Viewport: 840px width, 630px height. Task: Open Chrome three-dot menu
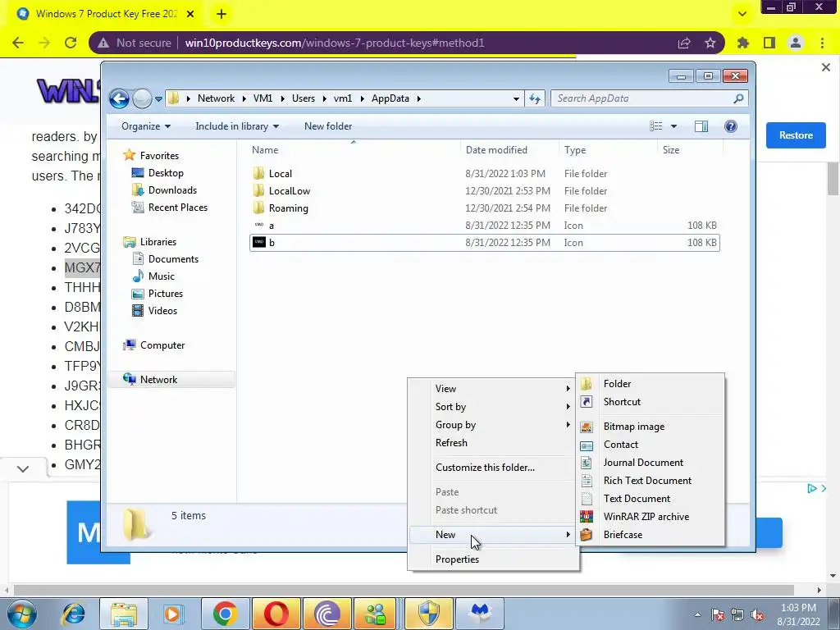pos(822,43)
